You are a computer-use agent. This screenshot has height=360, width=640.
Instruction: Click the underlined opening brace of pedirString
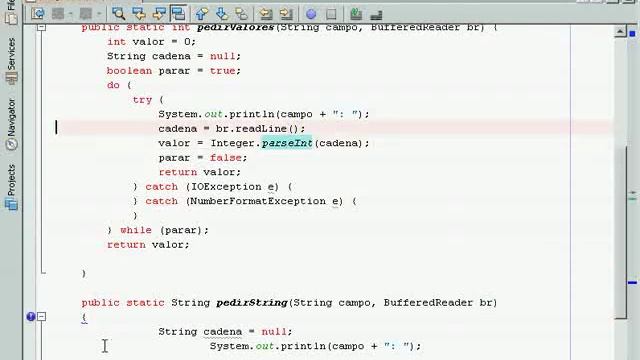coord(84,318)
